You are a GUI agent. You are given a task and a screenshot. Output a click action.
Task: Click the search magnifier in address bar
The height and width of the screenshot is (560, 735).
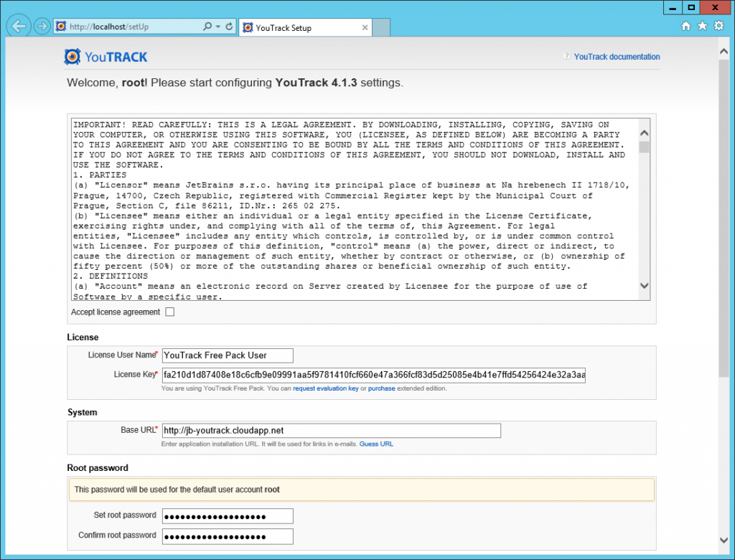pyautogui.click(x=207, y=27)
